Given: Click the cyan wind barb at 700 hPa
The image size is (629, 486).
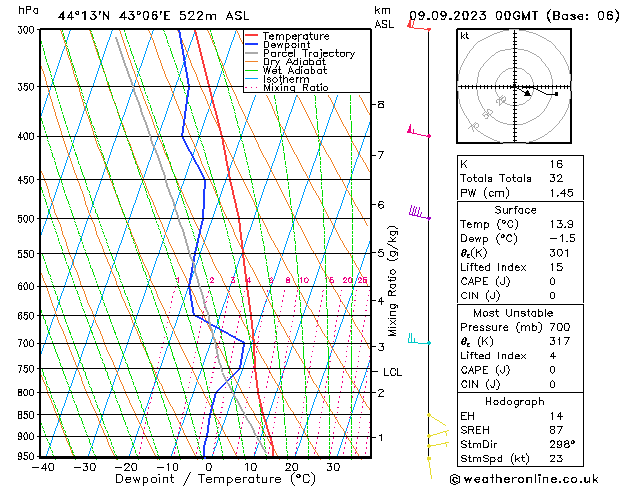Looking at the screenshot, I should point(417,341).
